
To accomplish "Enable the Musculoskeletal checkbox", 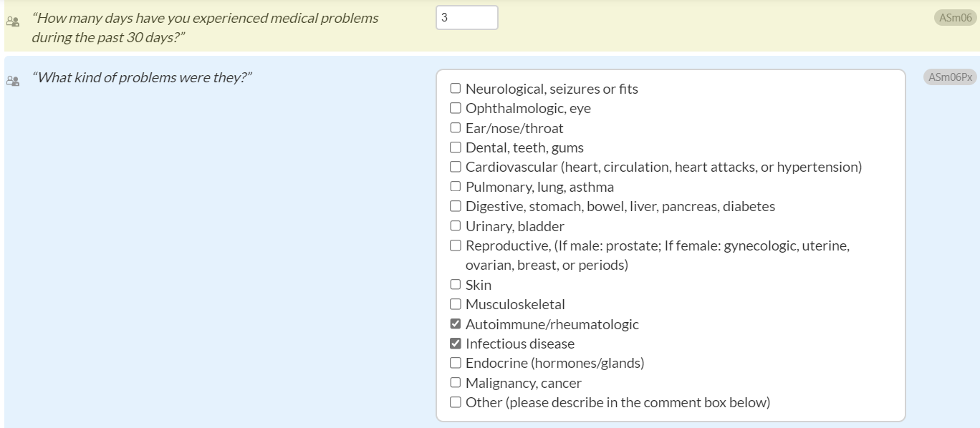I will pos(456,304).
